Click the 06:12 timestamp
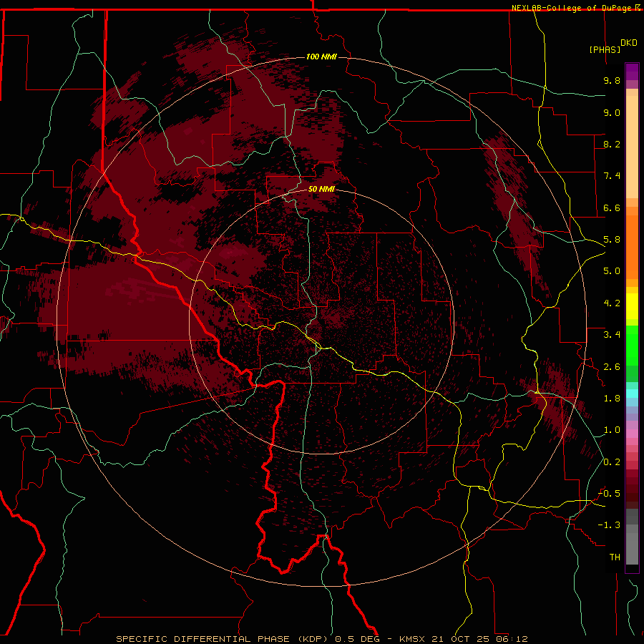The image size is (644, 644). 511,639
